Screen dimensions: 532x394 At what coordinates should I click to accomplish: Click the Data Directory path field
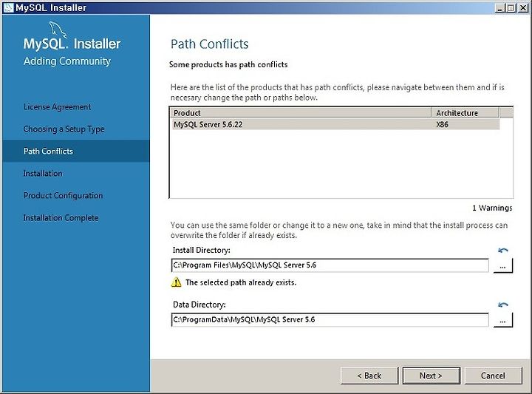(330, 319)
